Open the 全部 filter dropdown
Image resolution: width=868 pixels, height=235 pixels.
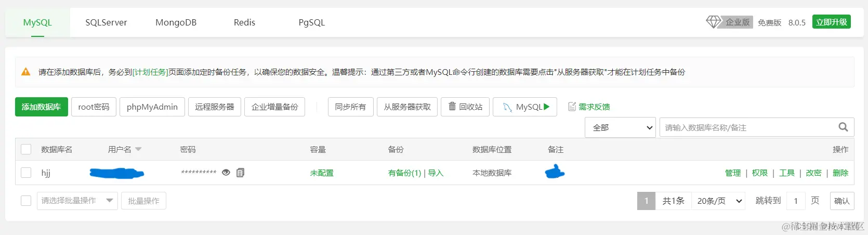coord(621,127)
